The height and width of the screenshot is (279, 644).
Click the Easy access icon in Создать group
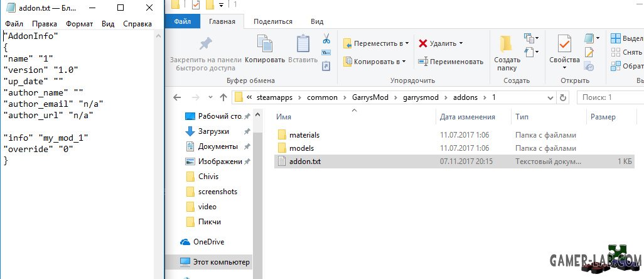pyautogui.click(x=529, y=52)
